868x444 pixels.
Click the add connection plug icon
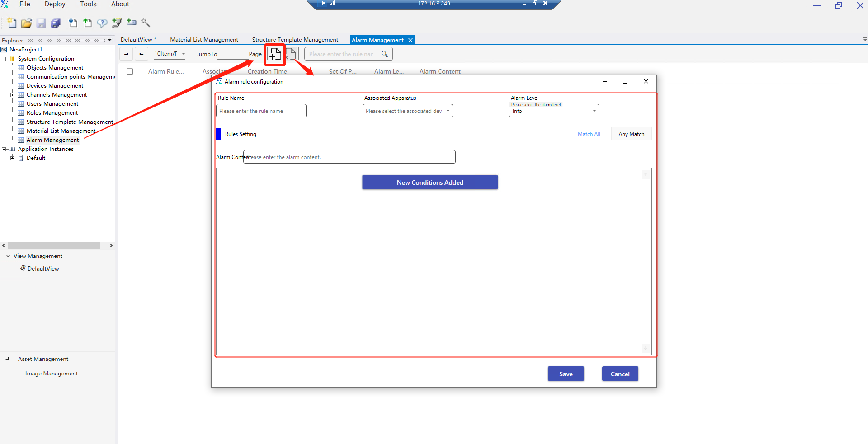[x=117, y=23]
